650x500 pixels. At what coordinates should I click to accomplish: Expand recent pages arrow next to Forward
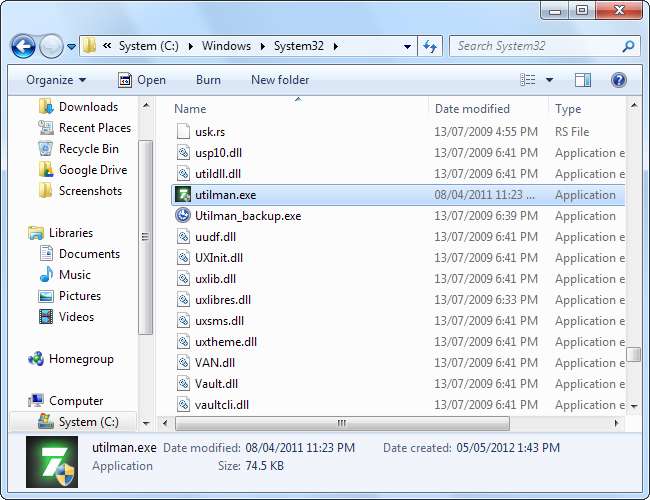72,47
